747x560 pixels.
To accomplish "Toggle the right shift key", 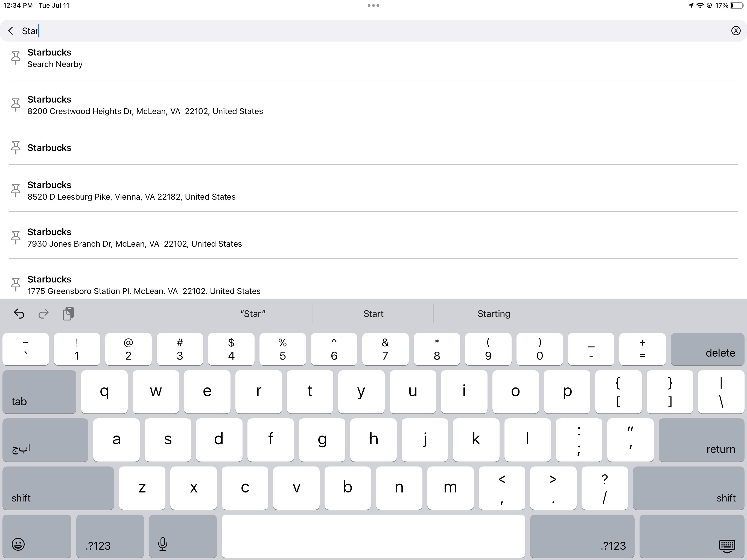I will 688,488.
